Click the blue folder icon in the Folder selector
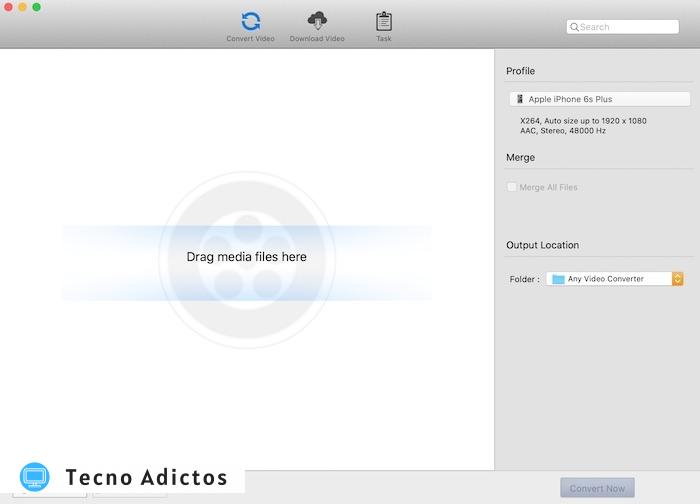700x504 pixels. [558, 279]
